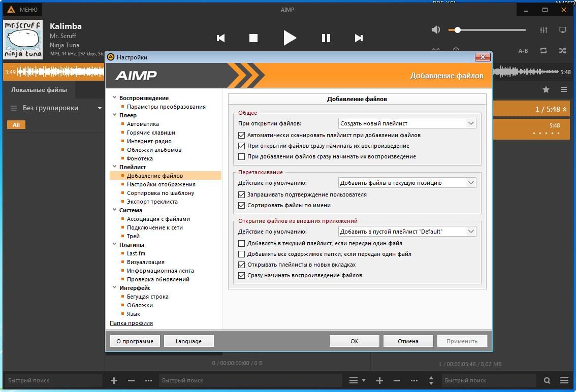The image size is (576, 392).
Task: Open more options dots under the music library
Action: [x=148, y=381]
